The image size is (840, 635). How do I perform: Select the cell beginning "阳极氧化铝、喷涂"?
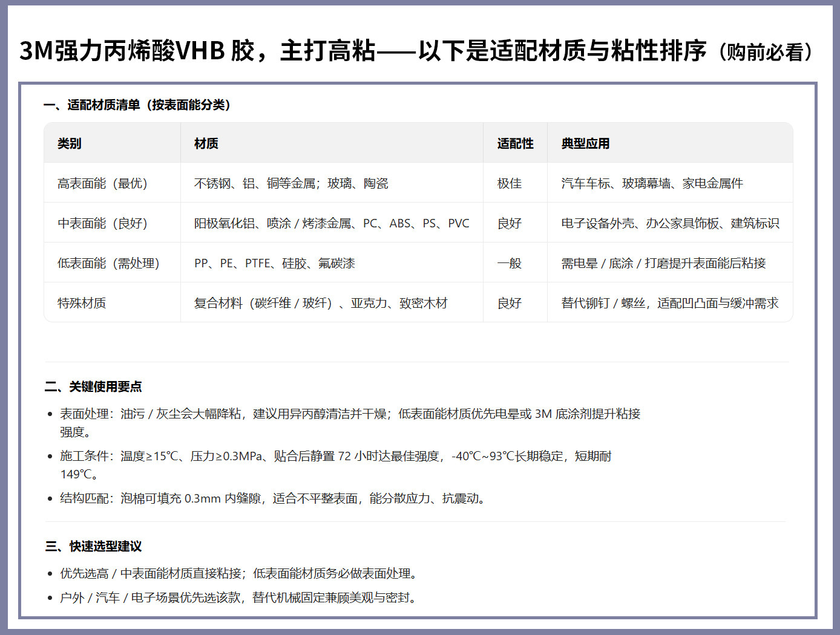[x=332, y=223]
